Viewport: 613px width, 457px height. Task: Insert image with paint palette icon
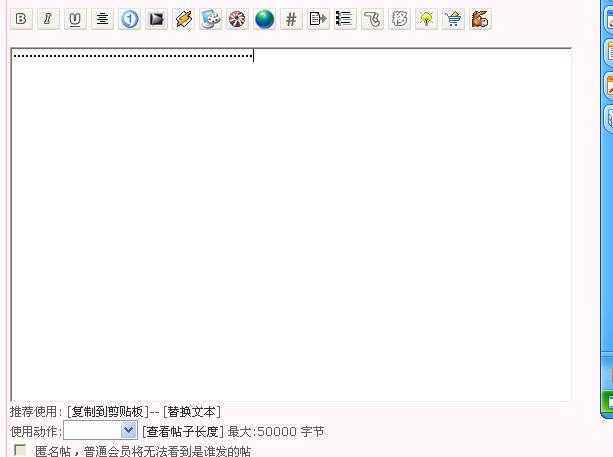tap(210, 19)
